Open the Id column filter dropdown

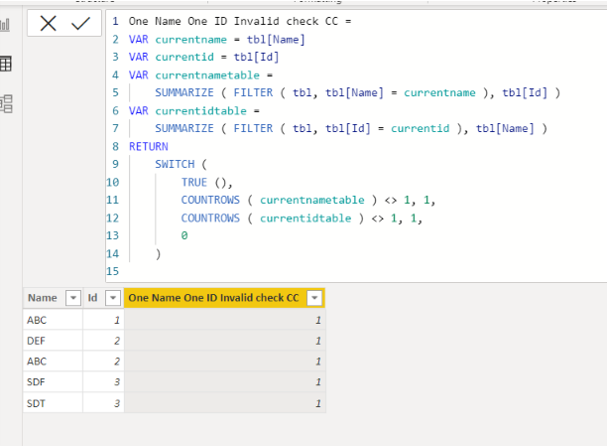113,298
